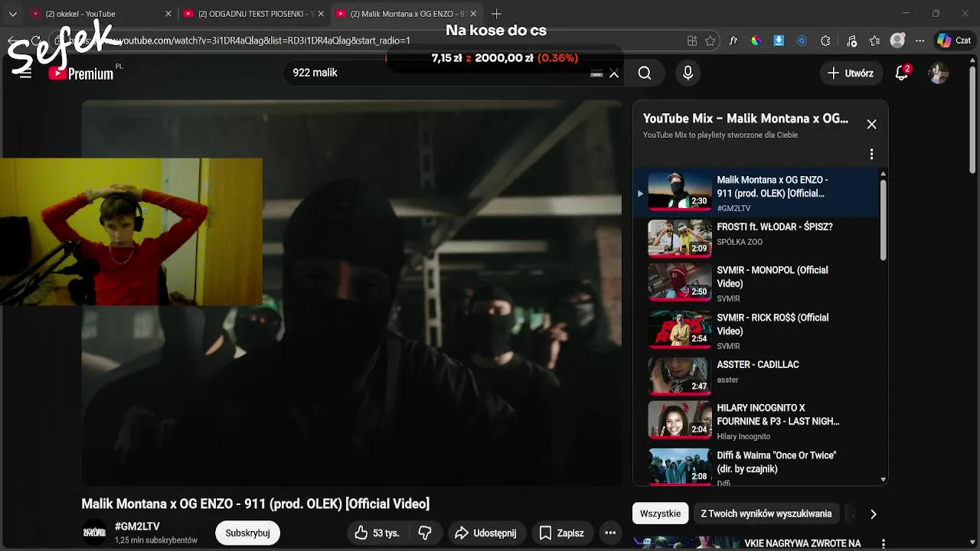Open the blue download extension icon
This screenshot has height=551, width=980.
pos(779,41)
